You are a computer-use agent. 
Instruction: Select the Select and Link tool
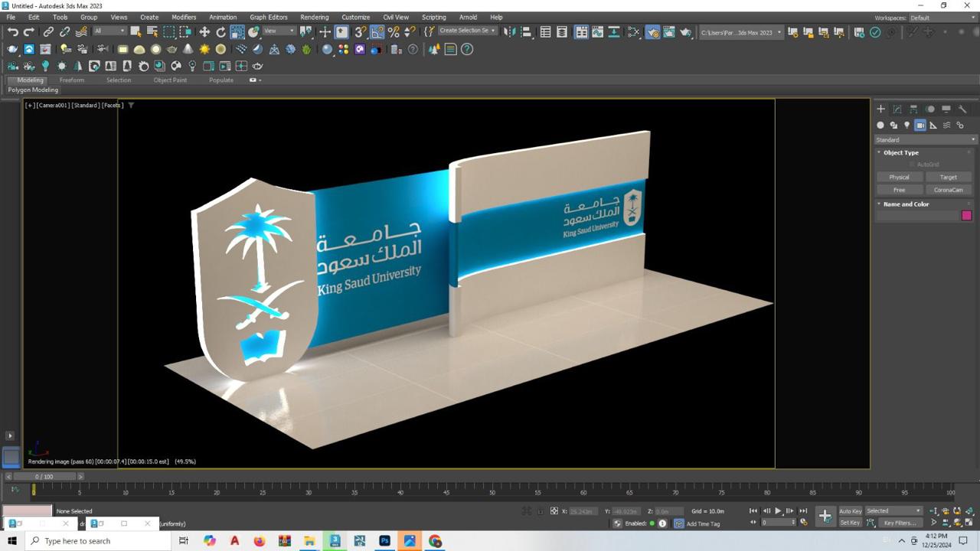tap(48, 32)
